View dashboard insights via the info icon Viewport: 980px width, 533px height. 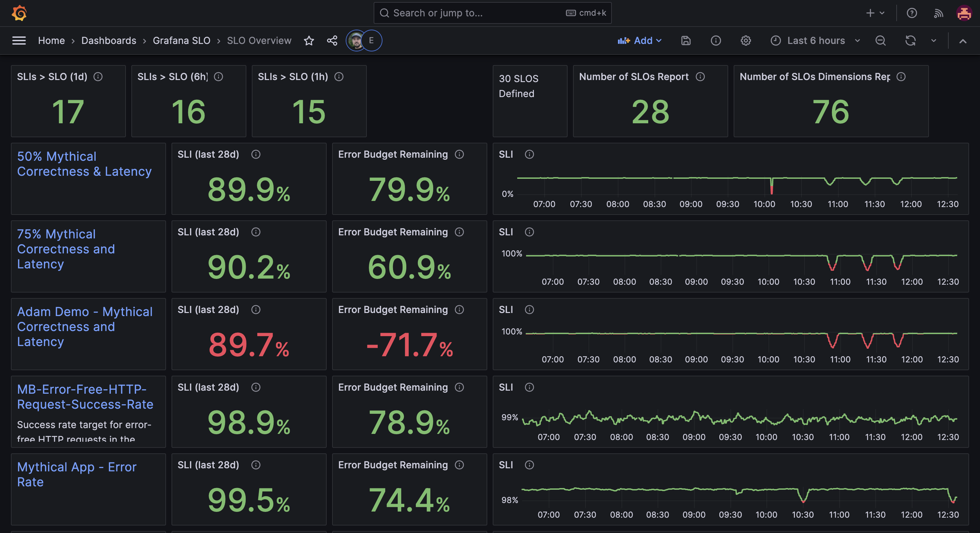coord(716,41)
